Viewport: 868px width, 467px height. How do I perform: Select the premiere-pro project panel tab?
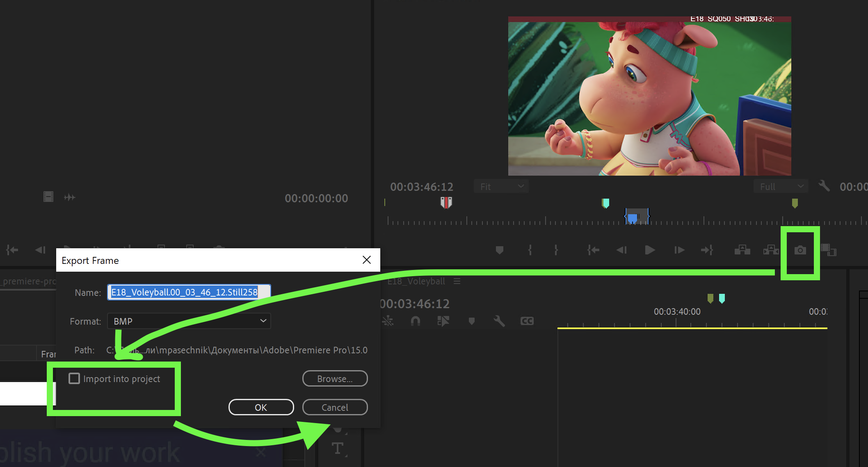point(28,281)
